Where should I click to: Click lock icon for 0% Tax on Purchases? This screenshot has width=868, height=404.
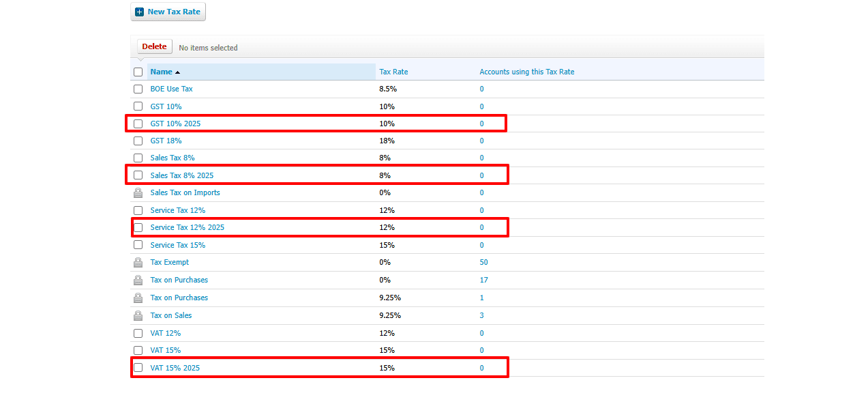pos(138,280)
